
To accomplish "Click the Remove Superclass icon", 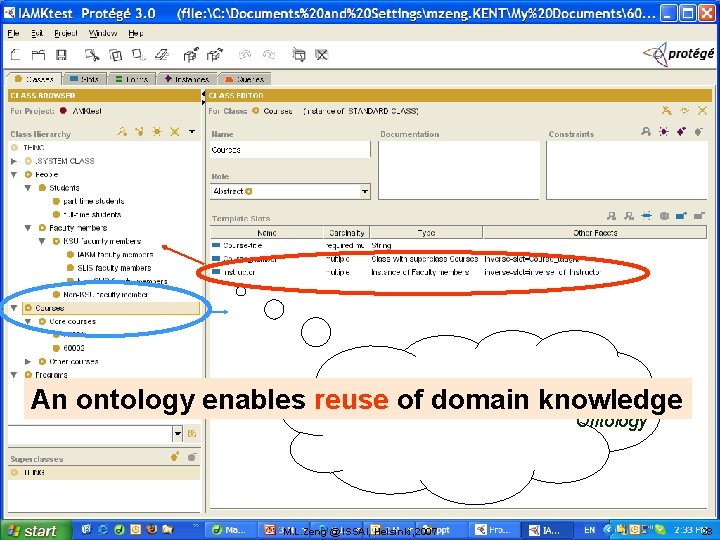I will click(192, 457).
